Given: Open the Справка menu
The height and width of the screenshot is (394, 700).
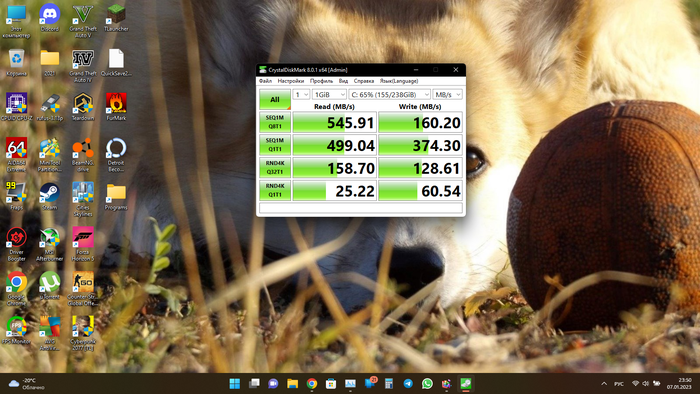Looking at the screenshot, I should [364, 81].
